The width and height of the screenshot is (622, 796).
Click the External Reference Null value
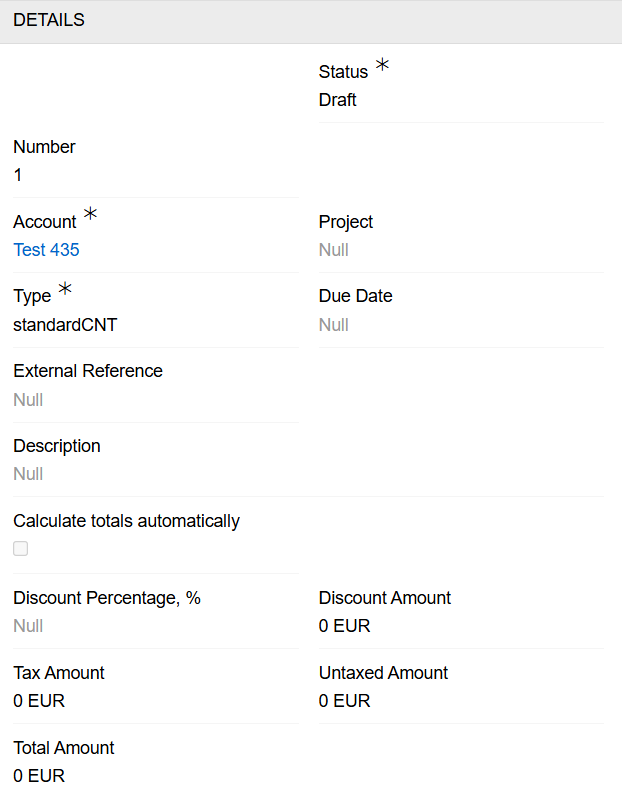coord(28,400)
